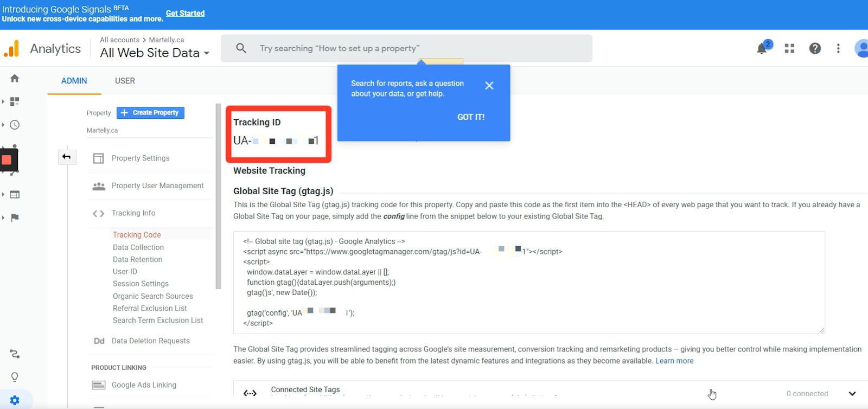Click the magnifier search icon

(x=241, y=48)
